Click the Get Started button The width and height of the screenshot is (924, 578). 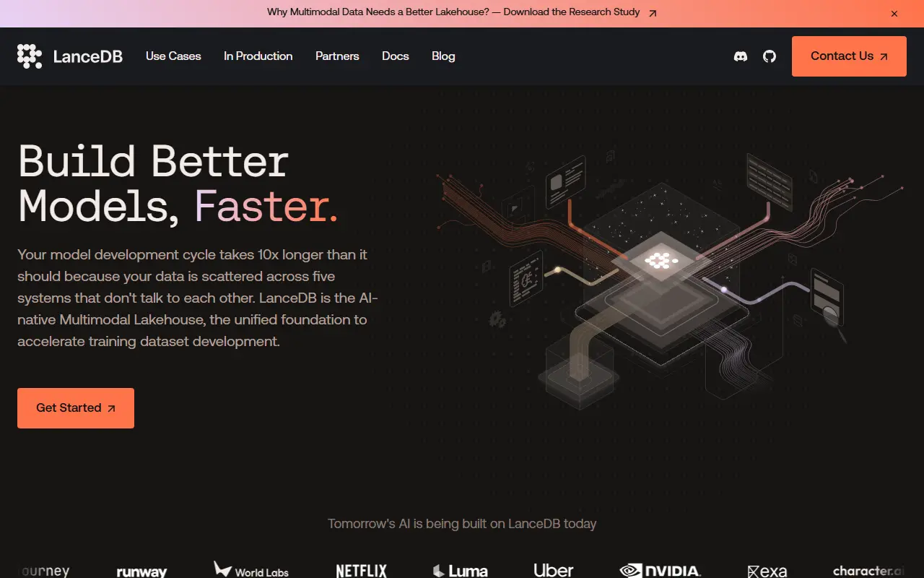pyautogui.click(x=76, y=408)
